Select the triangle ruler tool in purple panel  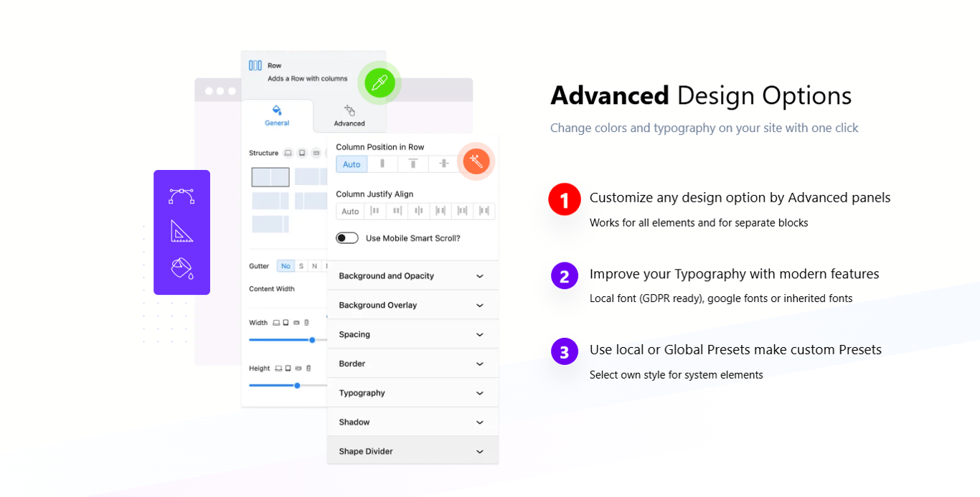click(x=182, y=231)
